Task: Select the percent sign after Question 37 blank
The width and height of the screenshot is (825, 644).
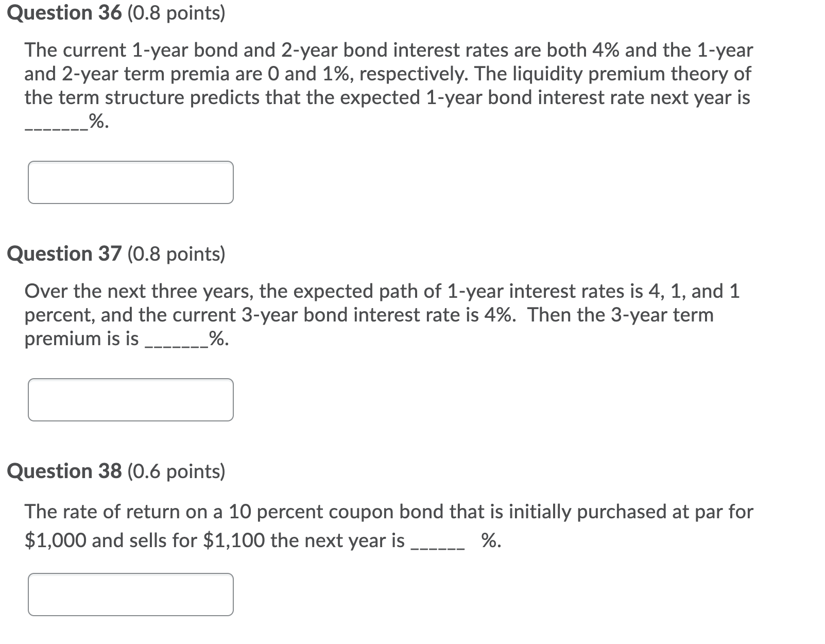Action: pos(218,338)
